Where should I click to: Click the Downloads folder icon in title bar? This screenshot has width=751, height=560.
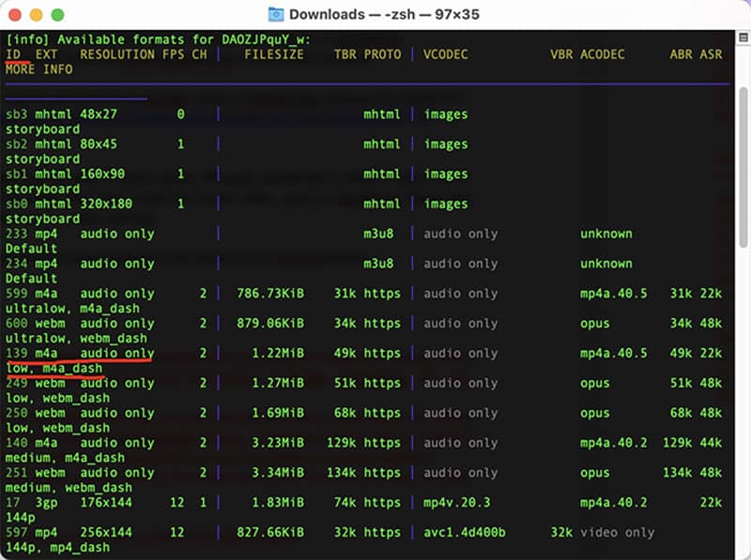(x=276, y=14)
